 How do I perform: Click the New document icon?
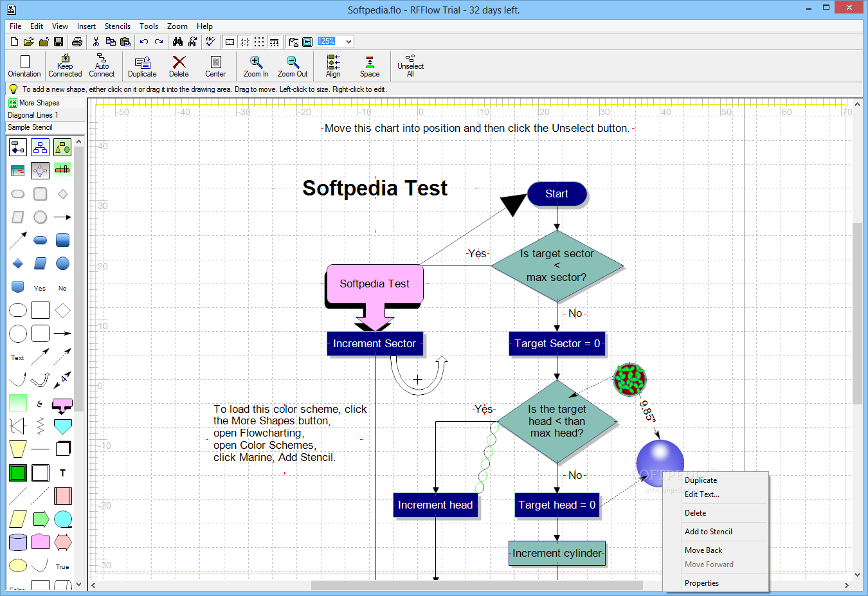tap(14, 42)
